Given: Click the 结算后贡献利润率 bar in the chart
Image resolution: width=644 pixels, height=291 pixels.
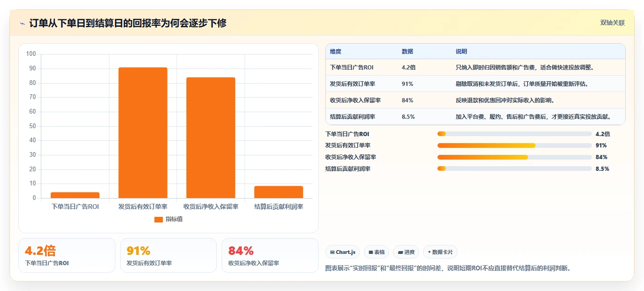Looking at the screenshot, I should click(x=279, y=192).
